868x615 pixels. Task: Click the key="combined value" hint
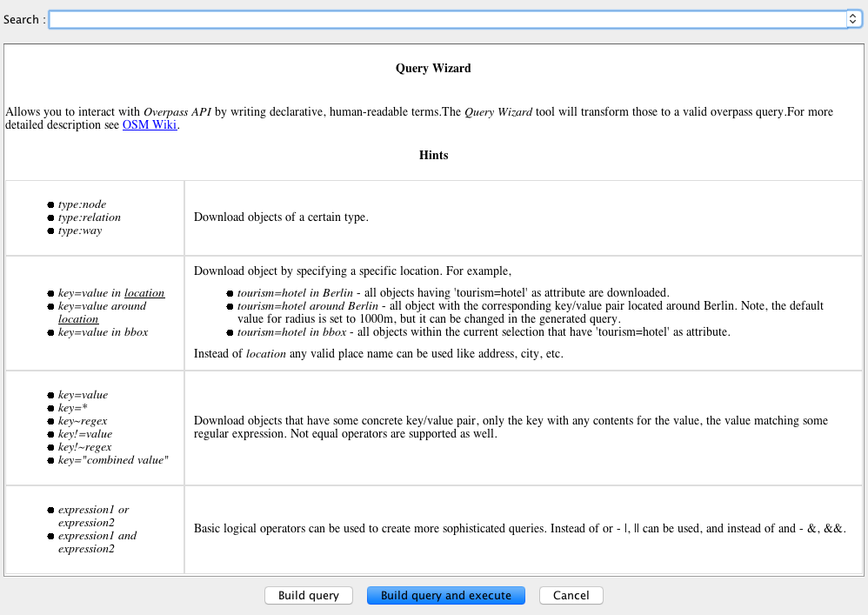coord(113,460)
